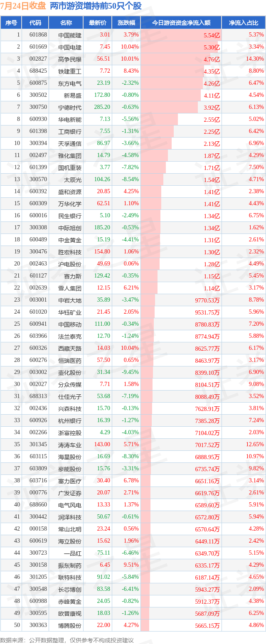
Task: Click stock code 600930
Action: point(38,119)
